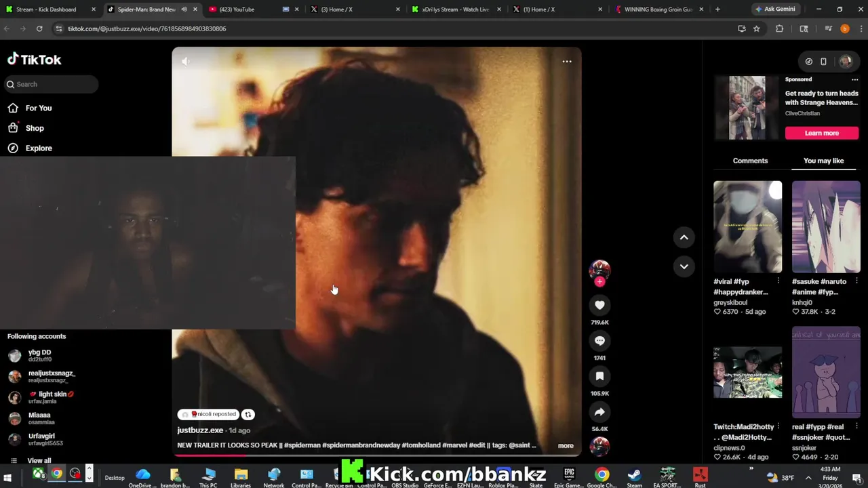Bookmark the video with the save icon
Screen dimensions: 868x488
point(599,376)
